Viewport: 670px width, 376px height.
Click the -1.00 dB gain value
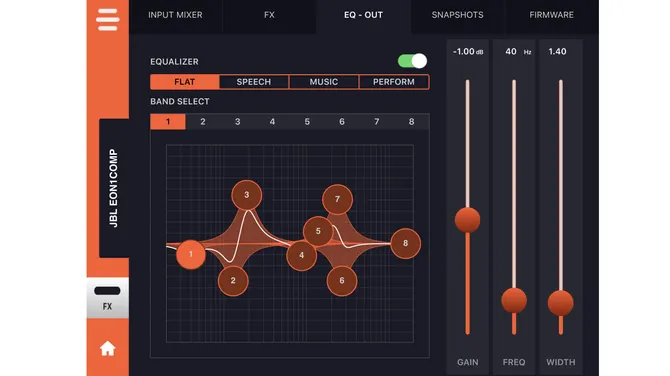tap(468, 52)
